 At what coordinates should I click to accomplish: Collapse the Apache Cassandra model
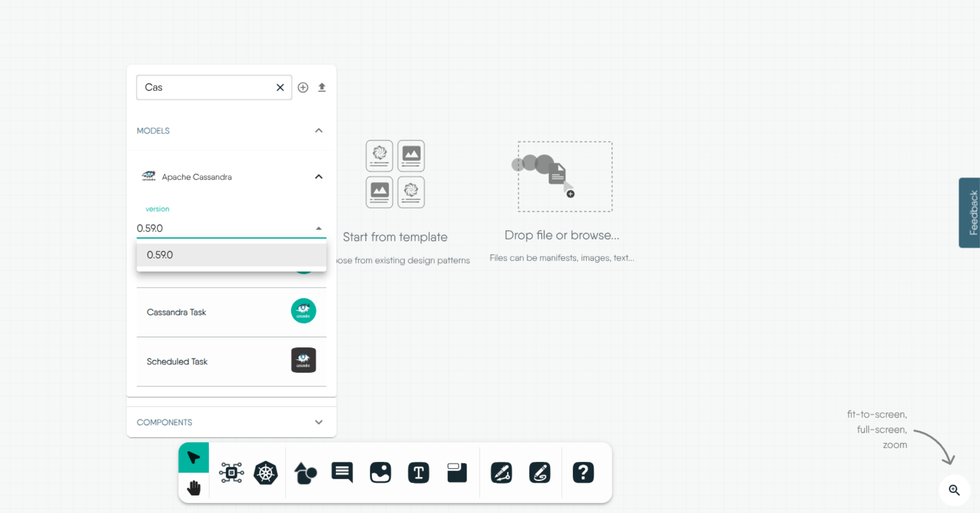pyautogui.click(x=319, y=177)
